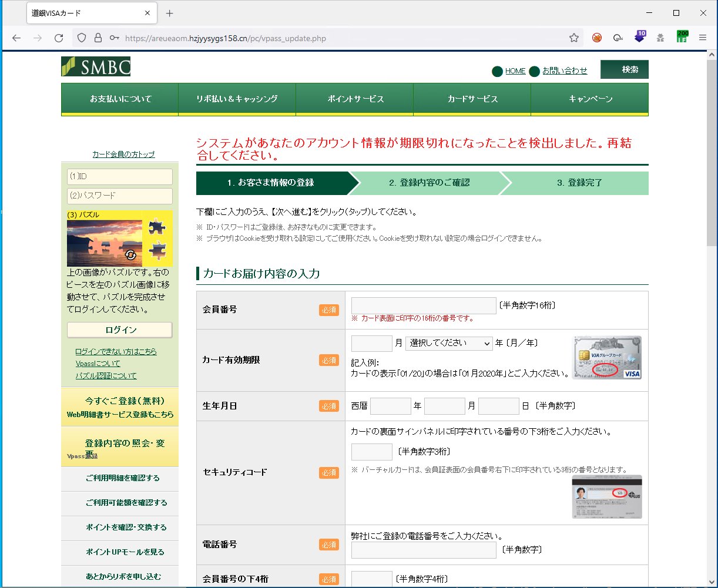The height and width of the screenshot is (588, 718).
Task: Refresh the puzzle image with the circular arrows icon
Action: 131,255
